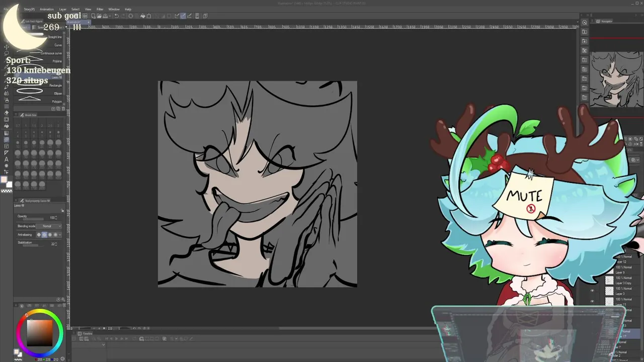
Task: Open the Story(P) menu
Action: tap(29, 9)
